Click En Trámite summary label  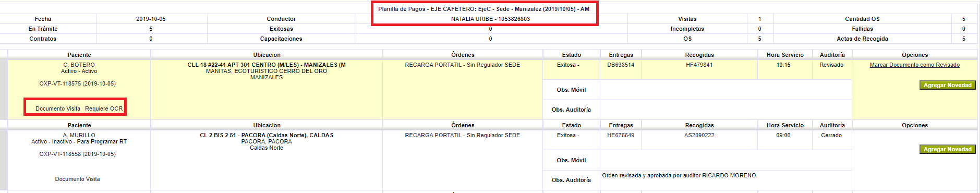pos(43,29)
